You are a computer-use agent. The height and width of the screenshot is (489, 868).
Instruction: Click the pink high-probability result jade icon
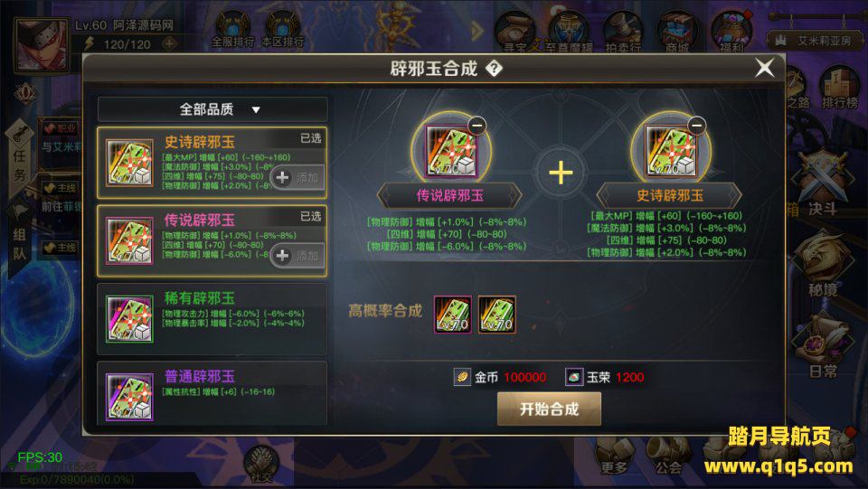point(453,315)
